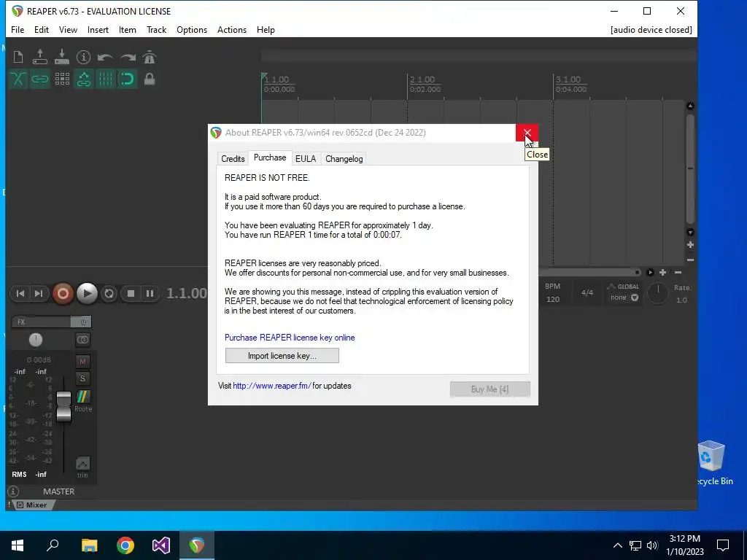Toggle the metronome icon

click(150, 57)
